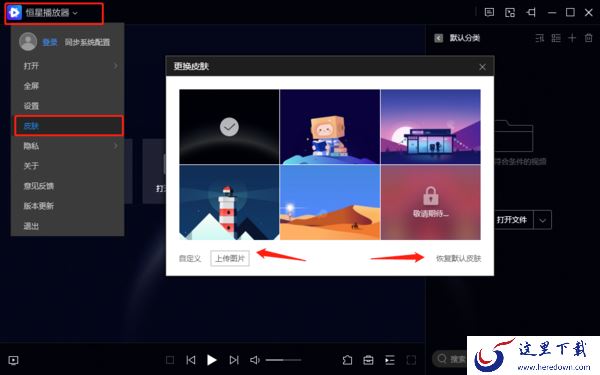Toggle the playlist panel icon

pyautogui.click(x=390, y=360)
